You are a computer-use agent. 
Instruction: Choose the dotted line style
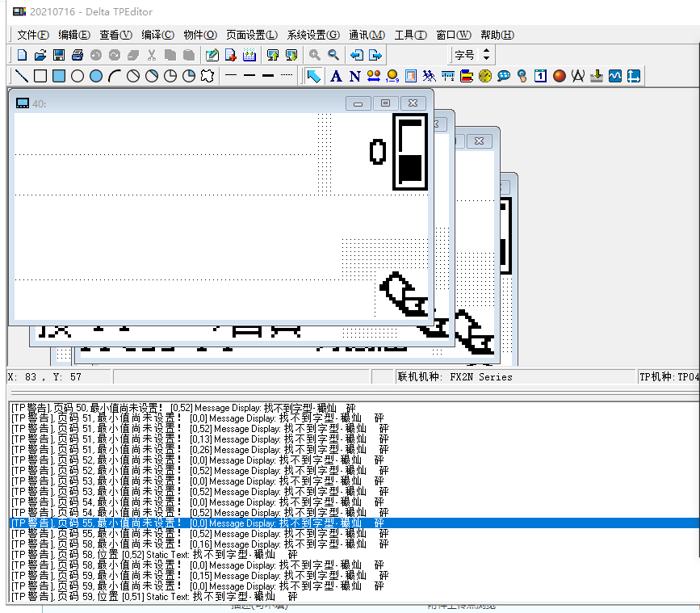[x=287, y=76]
